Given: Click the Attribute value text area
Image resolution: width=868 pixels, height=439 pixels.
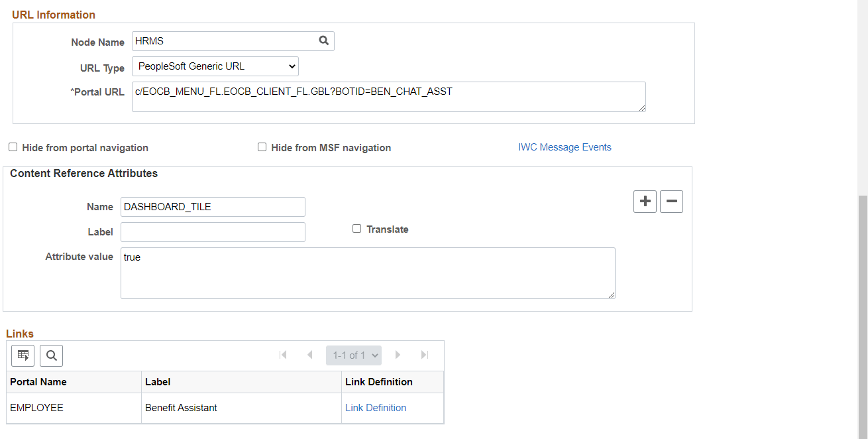Looking at the screenshot, I should point(368,272).
